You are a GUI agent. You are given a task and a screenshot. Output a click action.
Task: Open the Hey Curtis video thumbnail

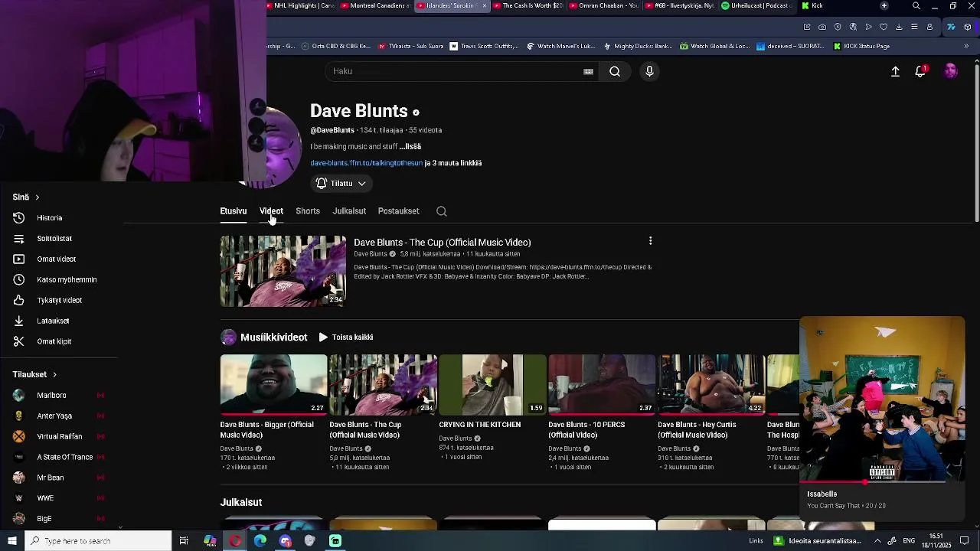pyautogui.click(x=711, y=384)
